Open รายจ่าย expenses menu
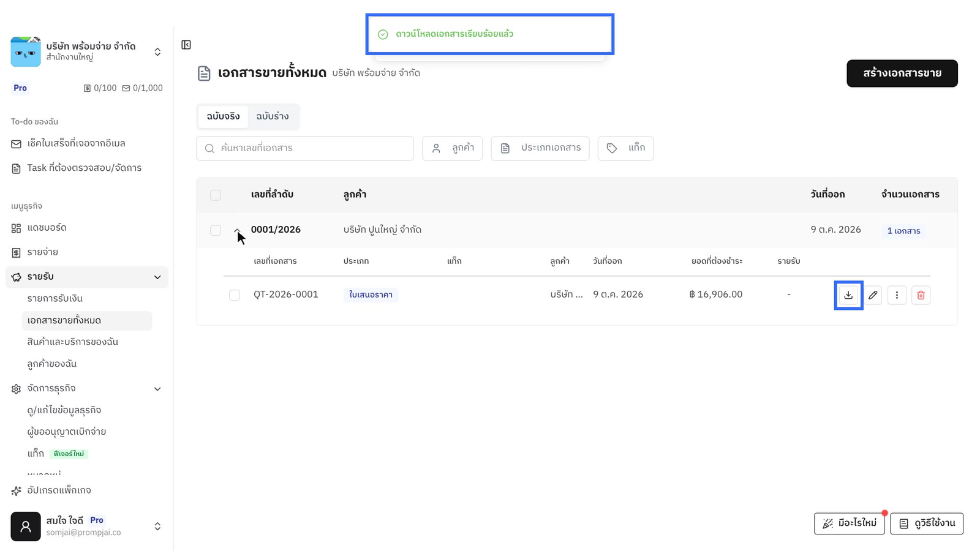The width and height of the screenshot is (980, 551). click(x=35, y=252)
